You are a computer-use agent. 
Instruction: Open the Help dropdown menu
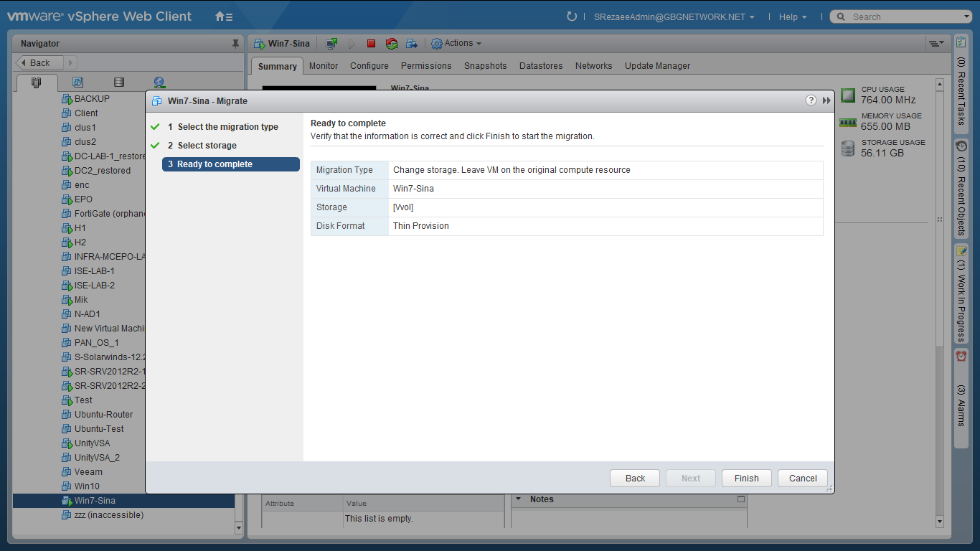click(x=793, y=17)
